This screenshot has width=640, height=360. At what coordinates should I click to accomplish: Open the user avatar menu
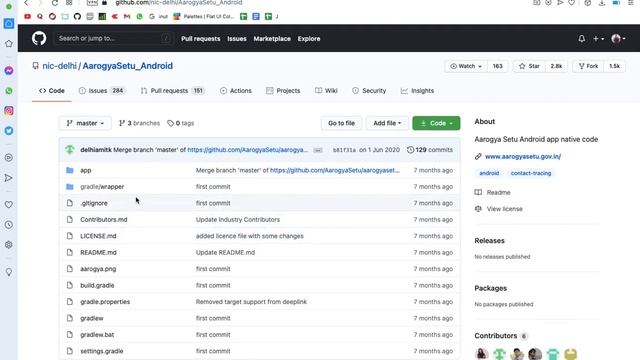pos(618,39)
